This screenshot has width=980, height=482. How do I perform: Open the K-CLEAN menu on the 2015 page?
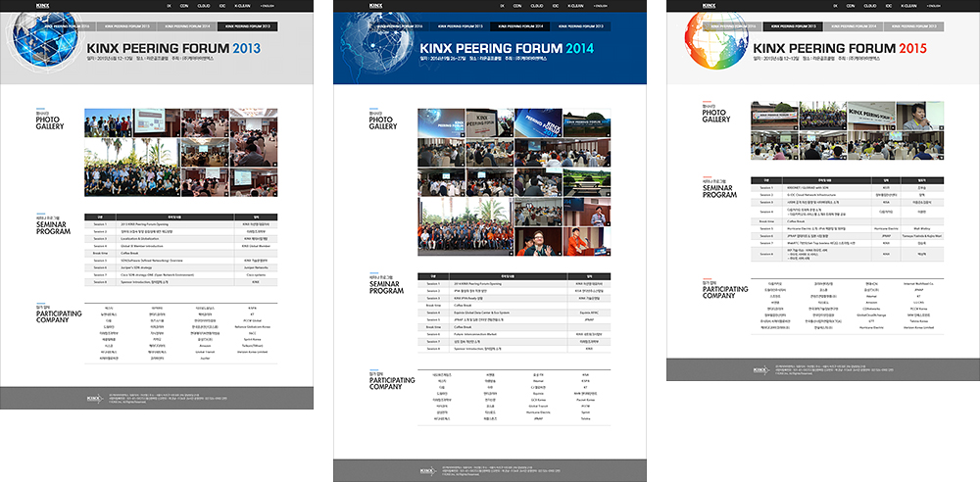pos(908,6)
